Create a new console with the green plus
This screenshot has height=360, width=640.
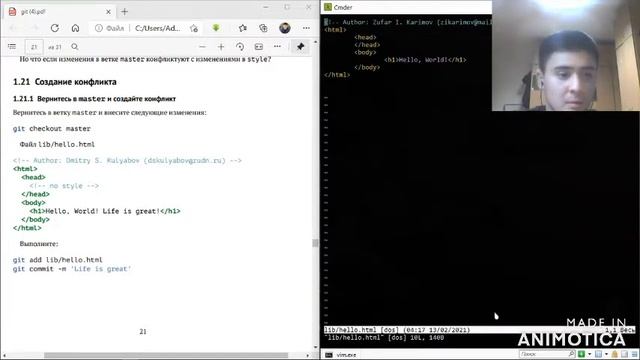[x=582, y=354]
